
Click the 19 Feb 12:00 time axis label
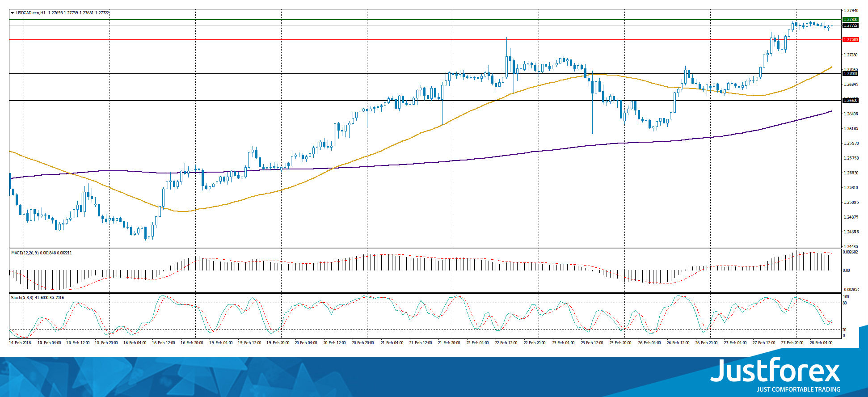[x=249, y=343]
